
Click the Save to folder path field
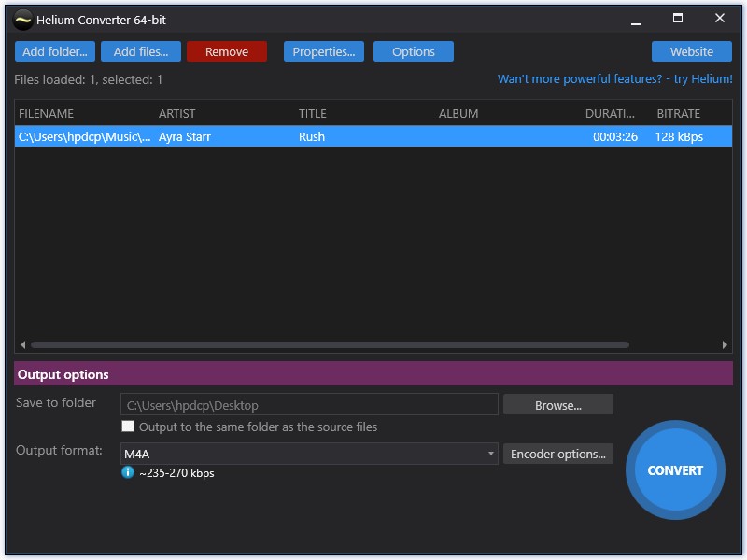tap(309, 405)
